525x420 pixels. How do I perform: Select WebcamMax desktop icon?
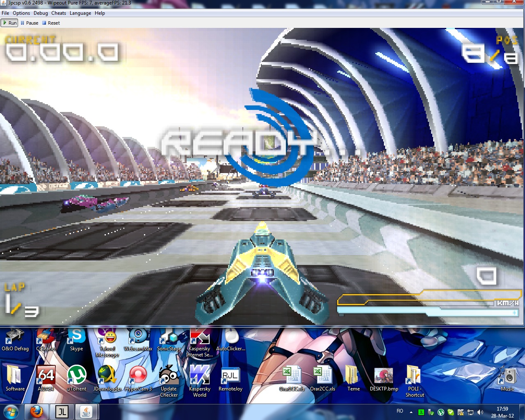[138, 340]
